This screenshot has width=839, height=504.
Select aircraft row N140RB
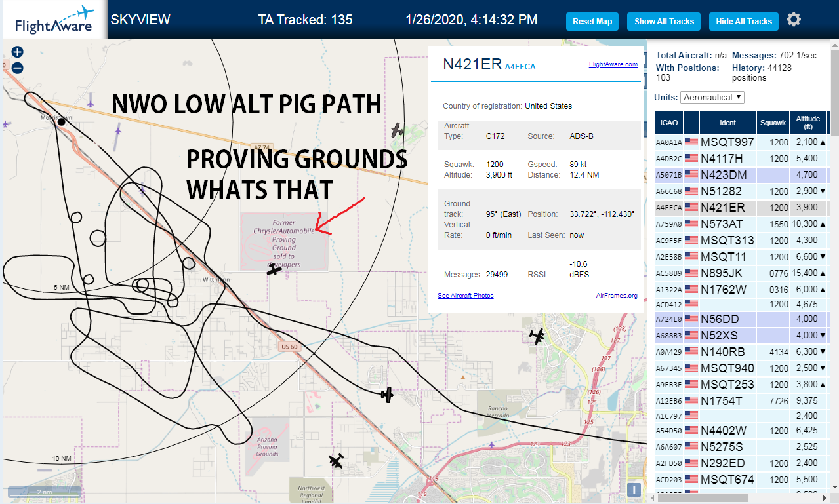pyautogui.click(x=741, y=351)
